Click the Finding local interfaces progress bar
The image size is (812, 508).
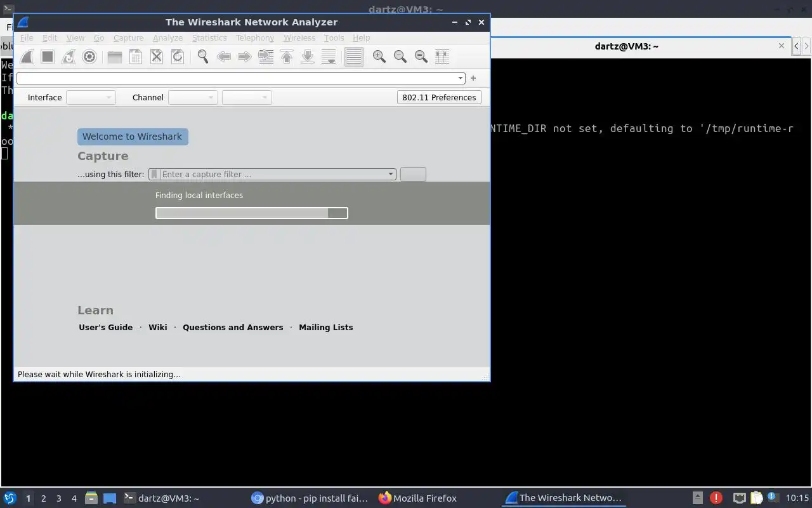252,213
